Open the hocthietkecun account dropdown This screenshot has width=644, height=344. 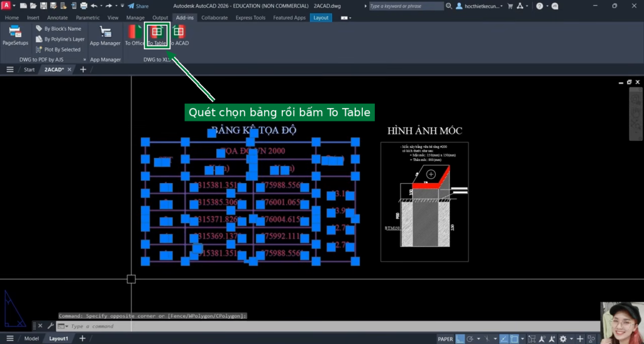480,6
